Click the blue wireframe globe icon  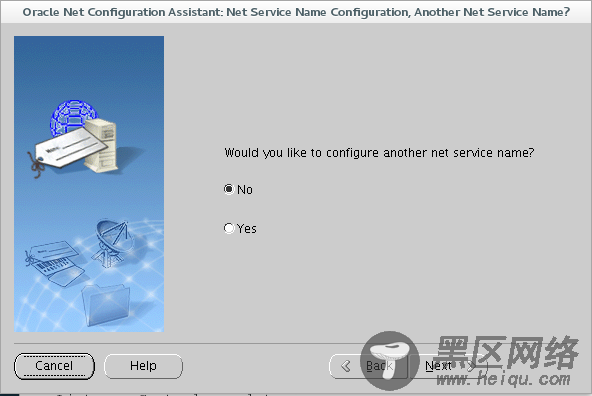73,116
